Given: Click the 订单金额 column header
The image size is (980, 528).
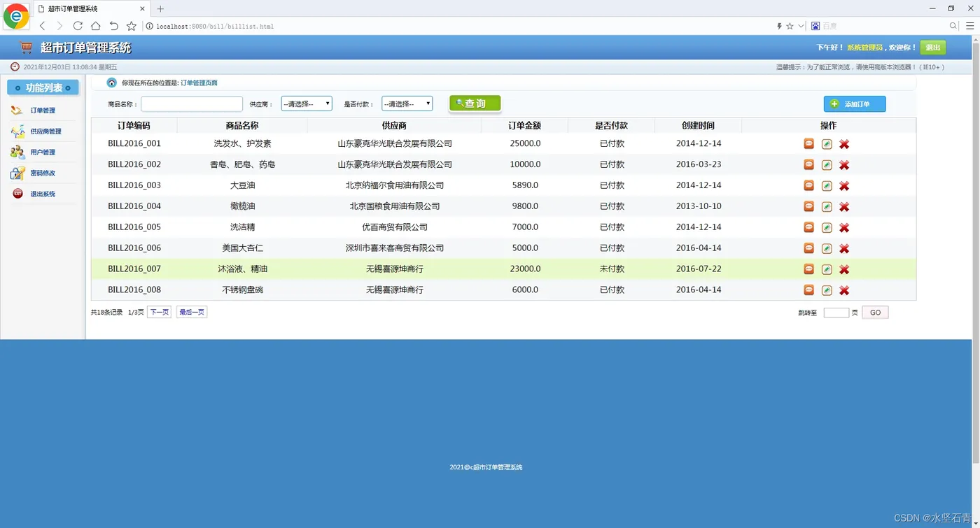Looking at the screenshot, I should (525, 126).
